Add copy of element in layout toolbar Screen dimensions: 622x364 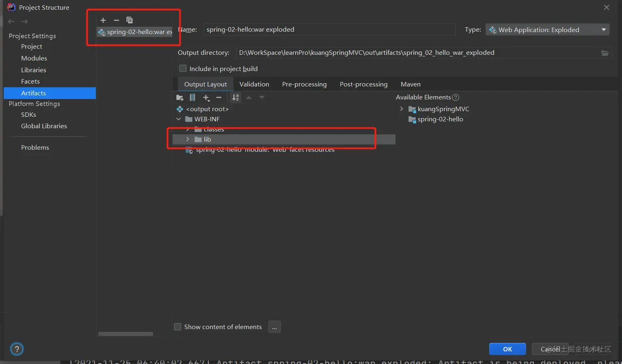click(x=206, y=98)
